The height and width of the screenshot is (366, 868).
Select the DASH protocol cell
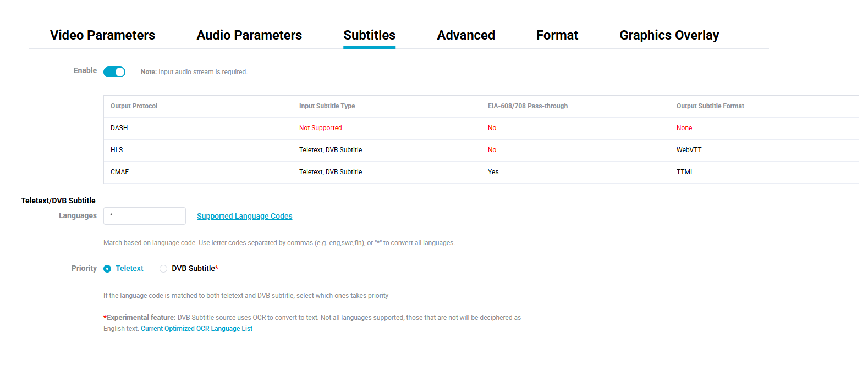(119, 128)
